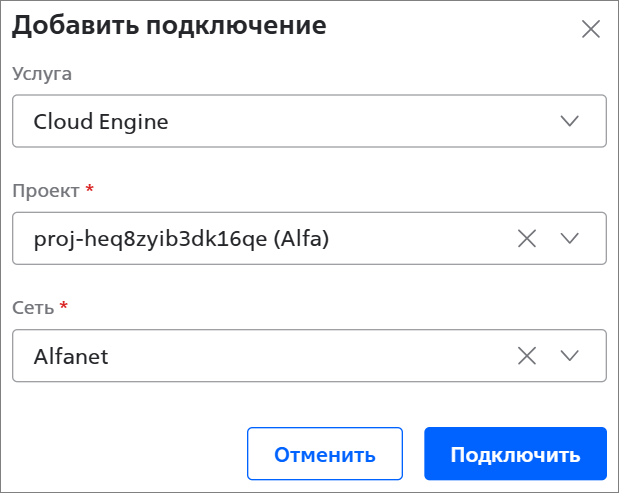Viewport: 619px width, 493px height.
Task: Click the Alfanet network value
Action: point(71,355)
